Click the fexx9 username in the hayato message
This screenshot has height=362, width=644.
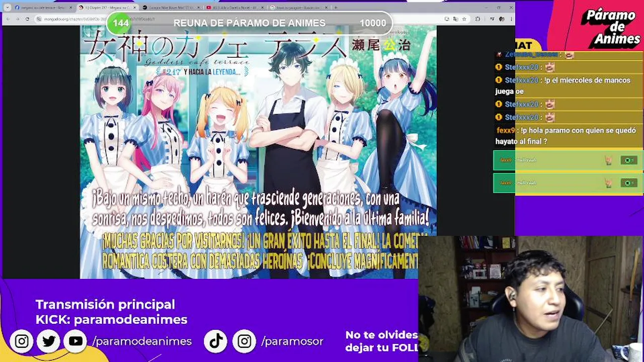(505, 130)
